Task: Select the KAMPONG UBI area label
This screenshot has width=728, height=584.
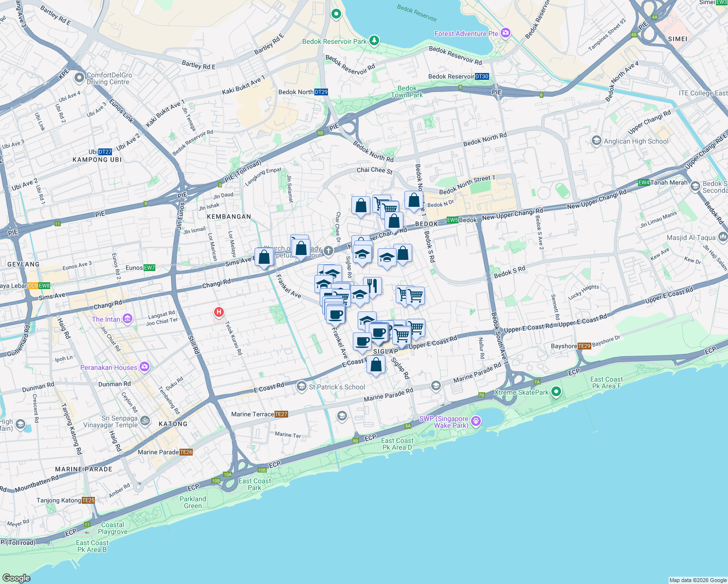Action: point(97,160)
